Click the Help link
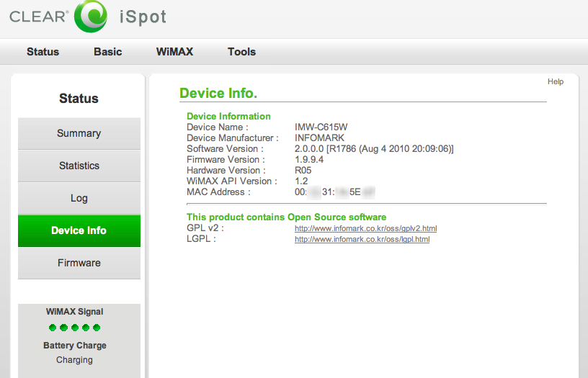Viewport: 588px width, 378px height. [556, 81]
